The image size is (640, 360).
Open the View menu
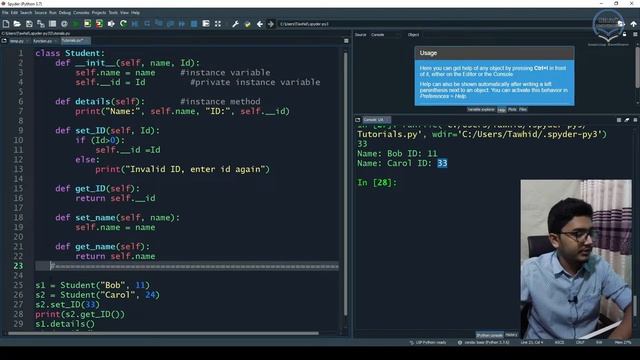coord(124,13)
